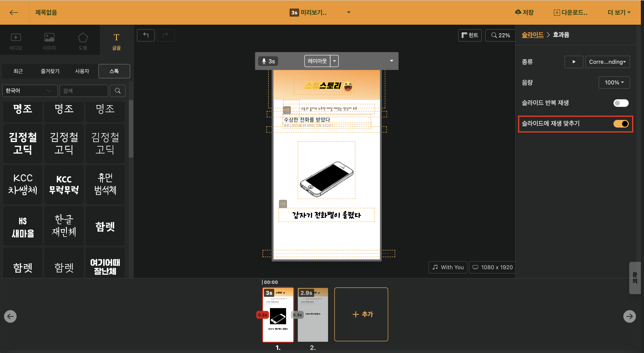
Task: Expand the slide header options arrow
Action: (x=392, y=61)
